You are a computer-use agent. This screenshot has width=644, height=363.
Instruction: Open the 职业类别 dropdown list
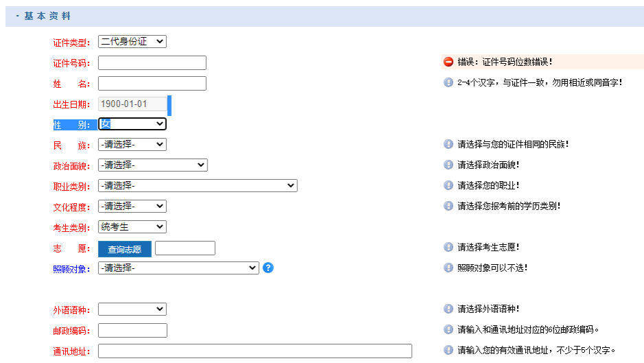(197, 186)
